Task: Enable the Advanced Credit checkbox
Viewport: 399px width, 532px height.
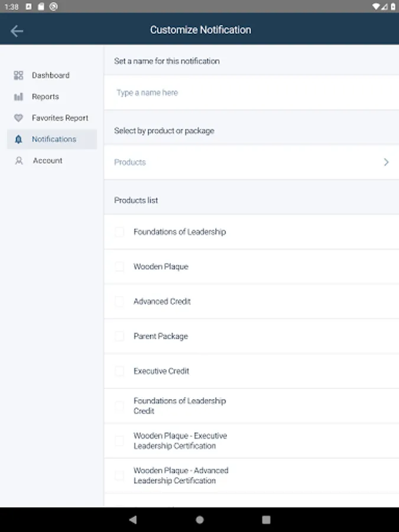Action: click(119, 301)
